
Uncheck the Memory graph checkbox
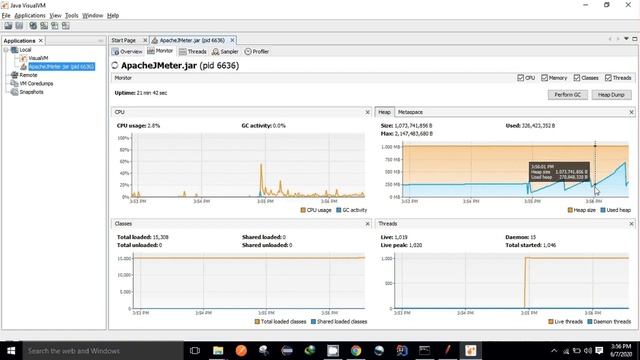coord(544,78)
